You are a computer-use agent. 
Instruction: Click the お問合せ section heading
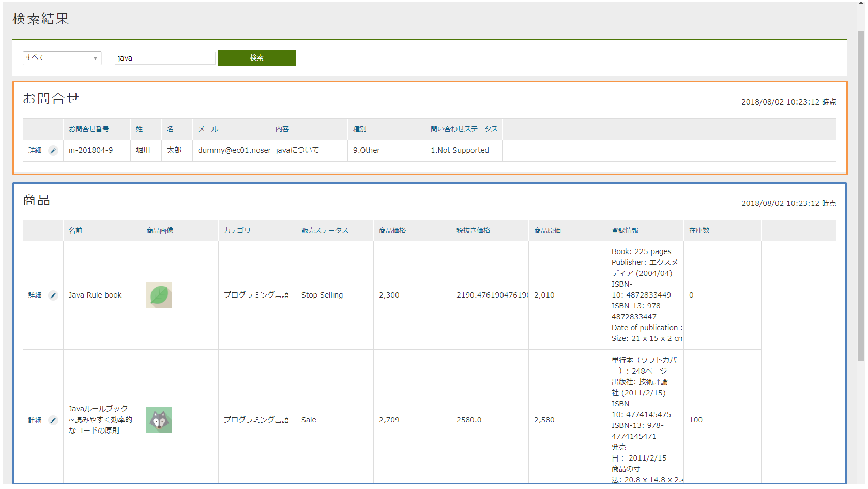coord(51,98)
